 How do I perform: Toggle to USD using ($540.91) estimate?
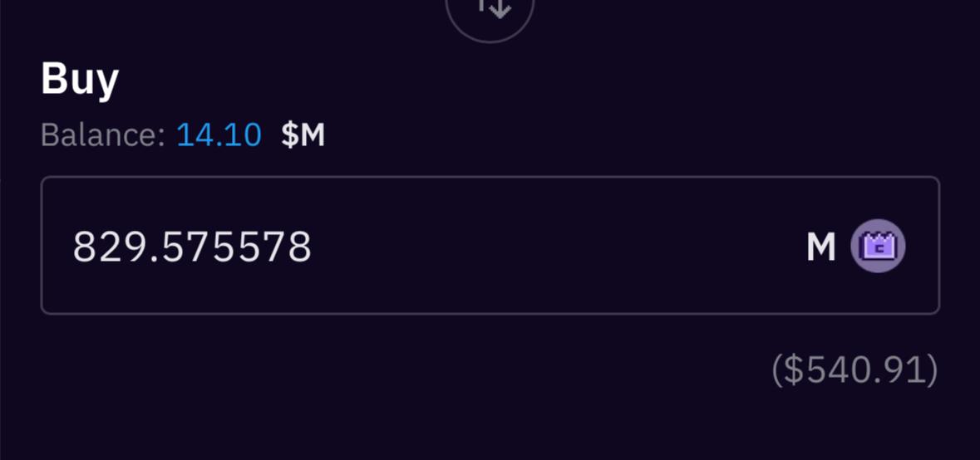854,370
